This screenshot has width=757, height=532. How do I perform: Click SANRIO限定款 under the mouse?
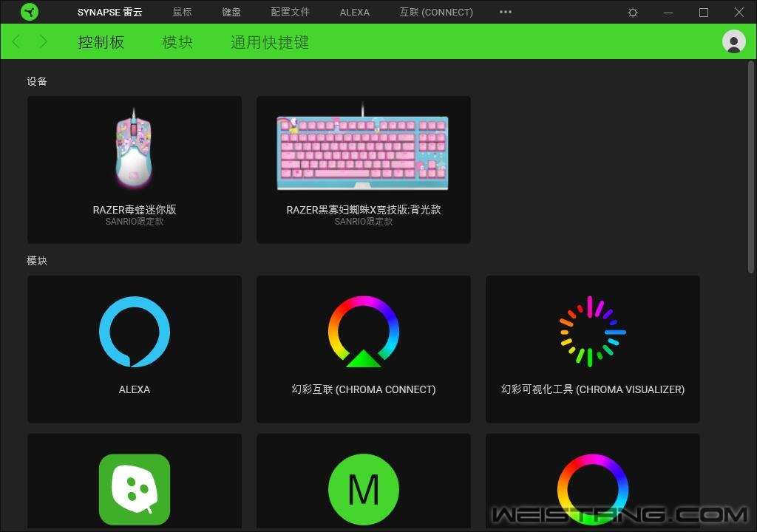pos(135,222)
